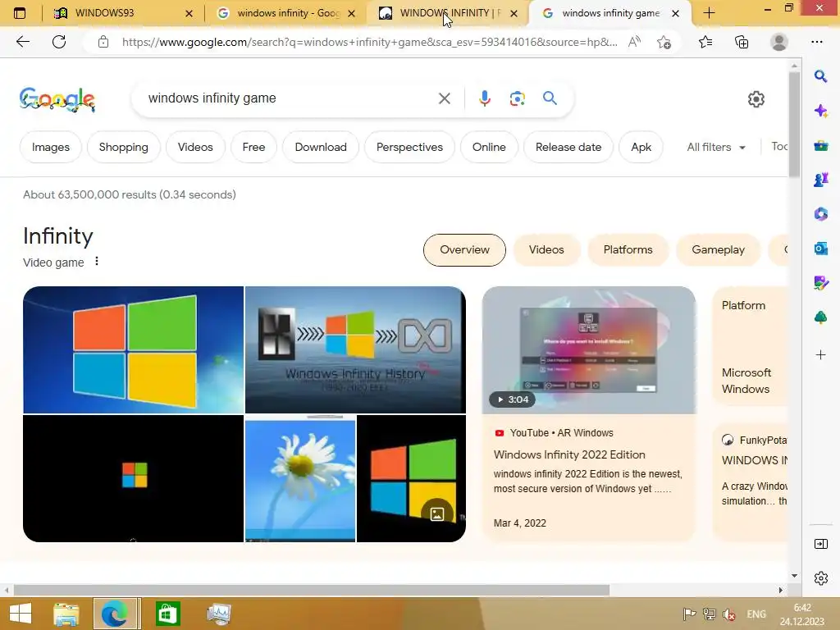This screenshot has height=630, width=840.
Task: Select the Videos chip in knowledge panel
Action: [x=546, y=249]
